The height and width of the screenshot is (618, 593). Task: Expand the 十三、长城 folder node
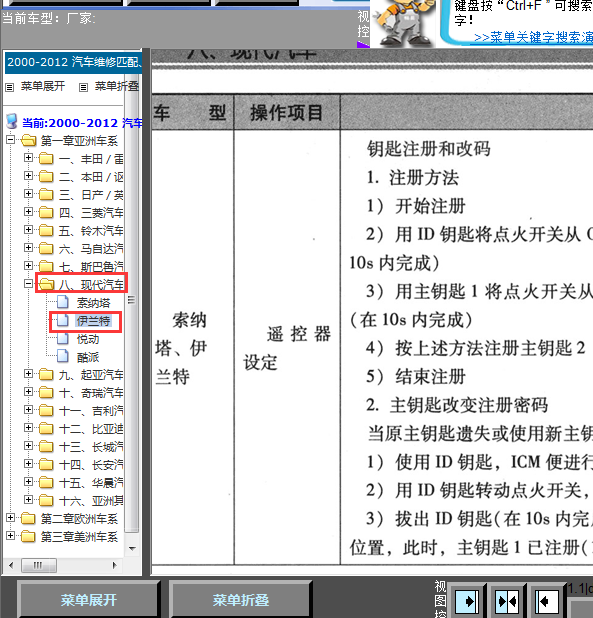coord(28,445)
